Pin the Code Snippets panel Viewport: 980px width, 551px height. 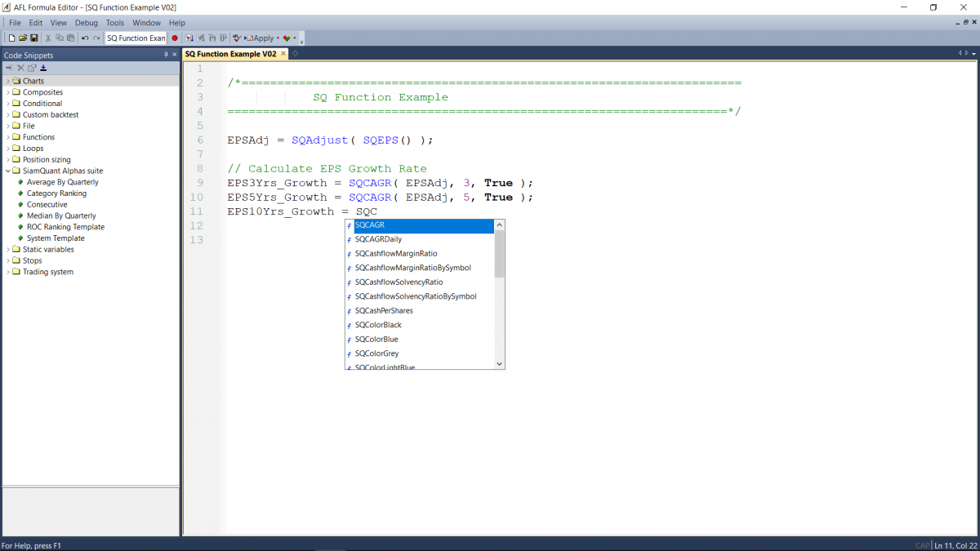166,55
